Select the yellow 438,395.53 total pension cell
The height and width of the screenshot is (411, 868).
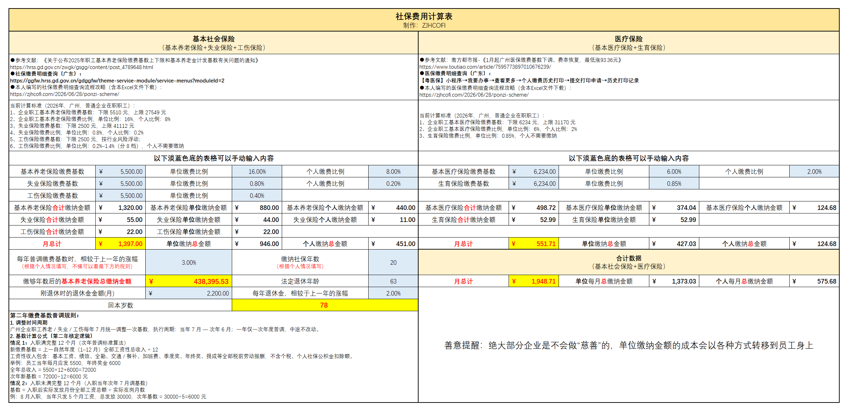coord(189,281)
